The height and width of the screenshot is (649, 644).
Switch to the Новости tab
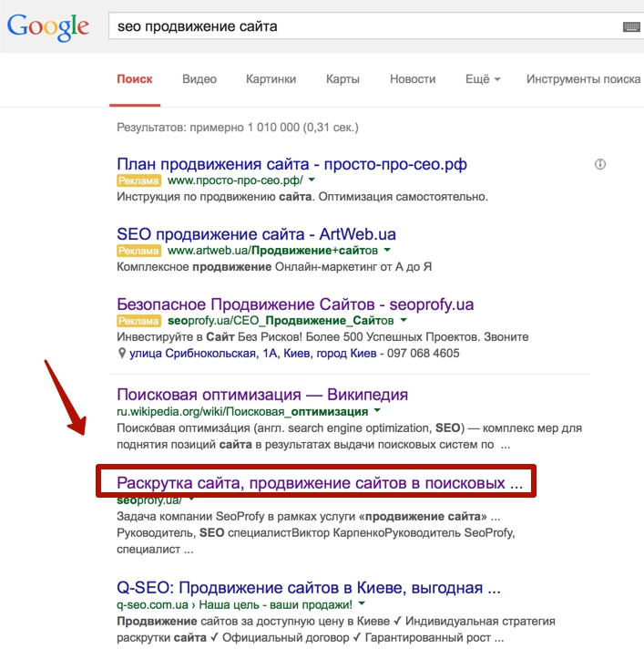point(413,79)
